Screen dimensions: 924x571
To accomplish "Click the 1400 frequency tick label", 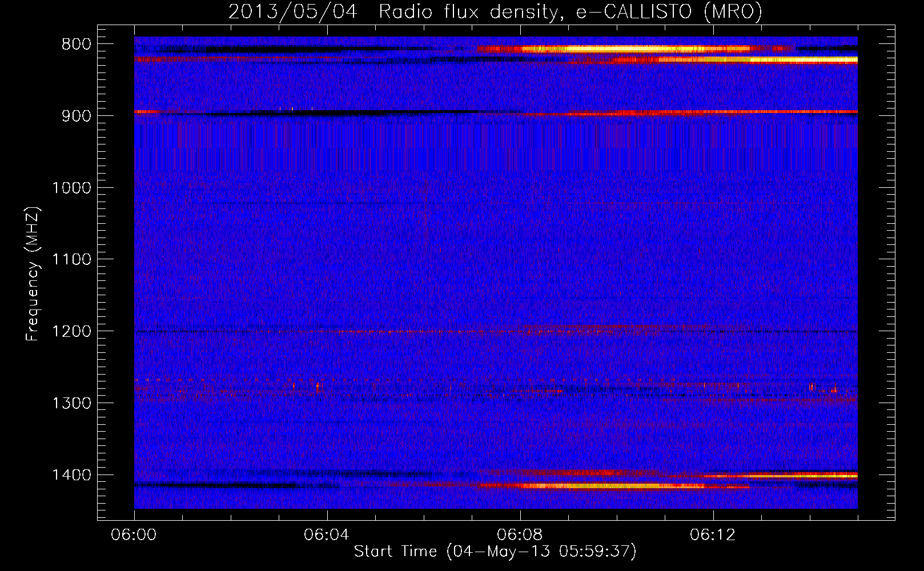I will coord(71,475).
